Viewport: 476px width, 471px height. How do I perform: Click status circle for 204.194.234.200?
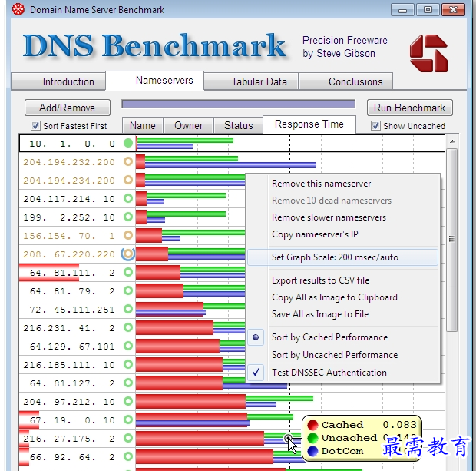pos(128,180)
